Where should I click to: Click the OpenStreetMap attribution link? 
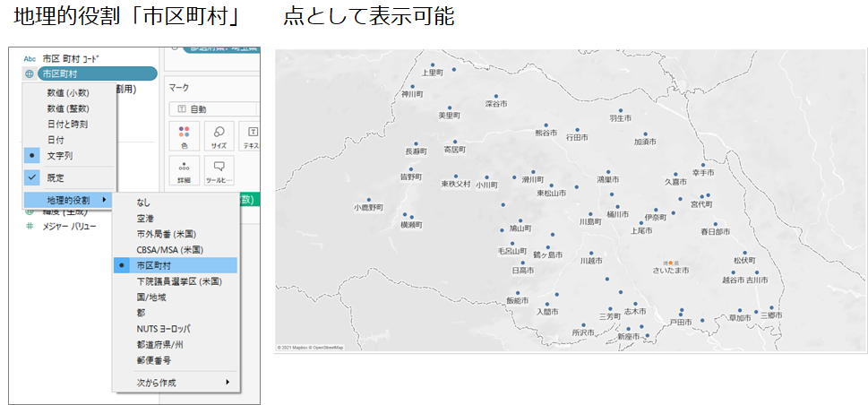[329, 348]
